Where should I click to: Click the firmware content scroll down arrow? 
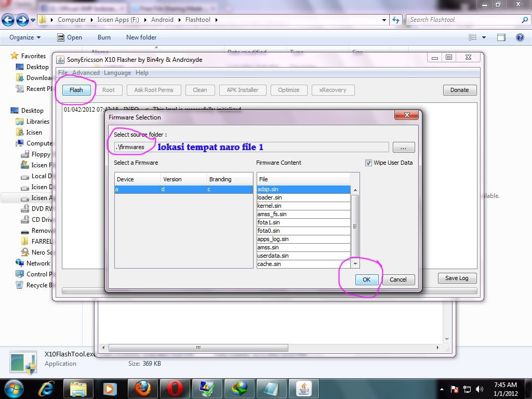click(355, 263)
